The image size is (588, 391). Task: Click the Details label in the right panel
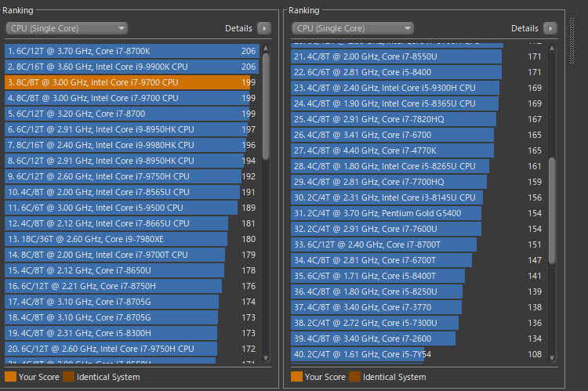524,28
